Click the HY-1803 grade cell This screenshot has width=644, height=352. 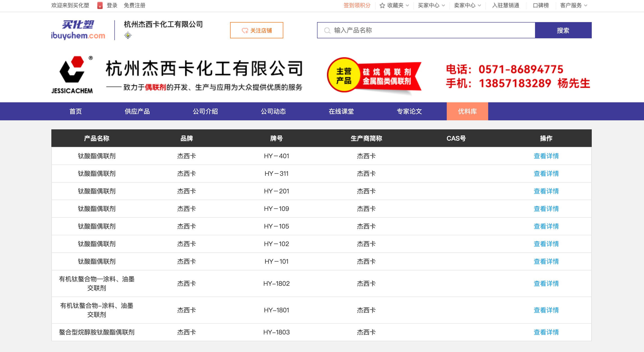(277, 332)
